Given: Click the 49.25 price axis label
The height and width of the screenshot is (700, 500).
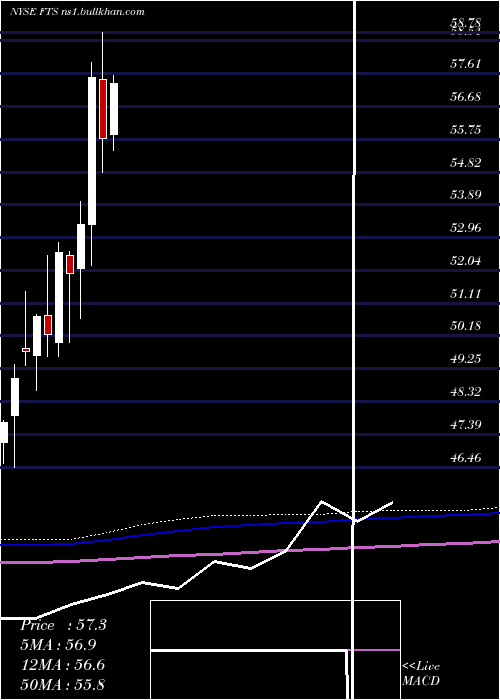Looking at the screenshot, I should [x=465, y=359].
